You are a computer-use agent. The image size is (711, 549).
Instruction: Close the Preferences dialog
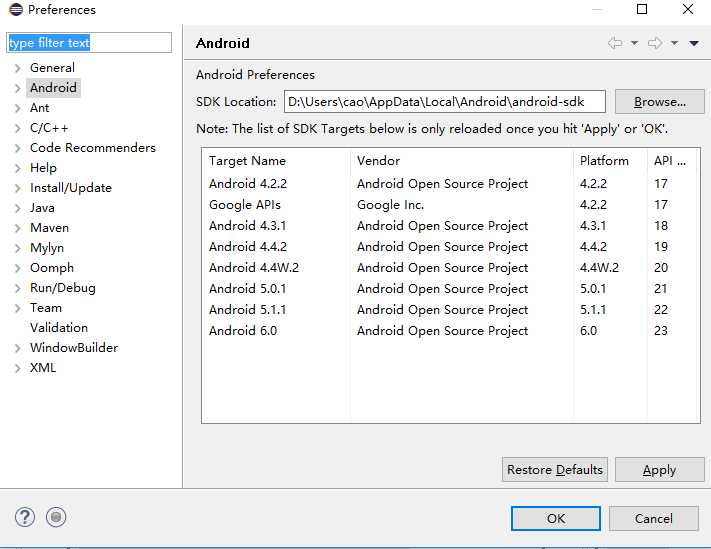point(688,9)
